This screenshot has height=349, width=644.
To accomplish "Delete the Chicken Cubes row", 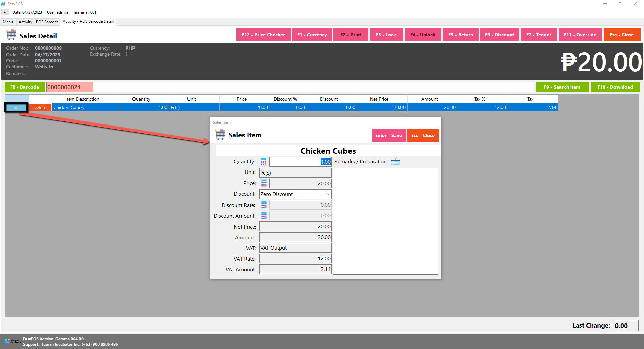I will point(40,107).
